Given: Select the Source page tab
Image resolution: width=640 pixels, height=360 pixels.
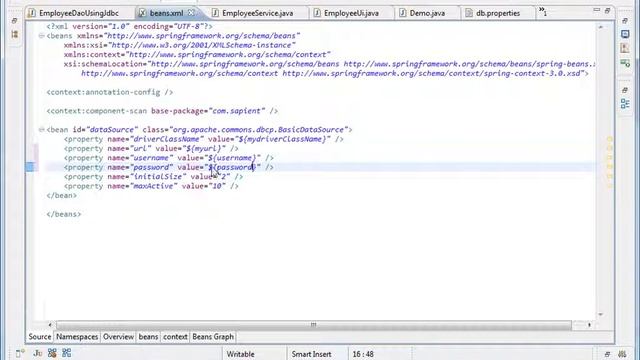Looking at the screenshot, I should (40, 337).
